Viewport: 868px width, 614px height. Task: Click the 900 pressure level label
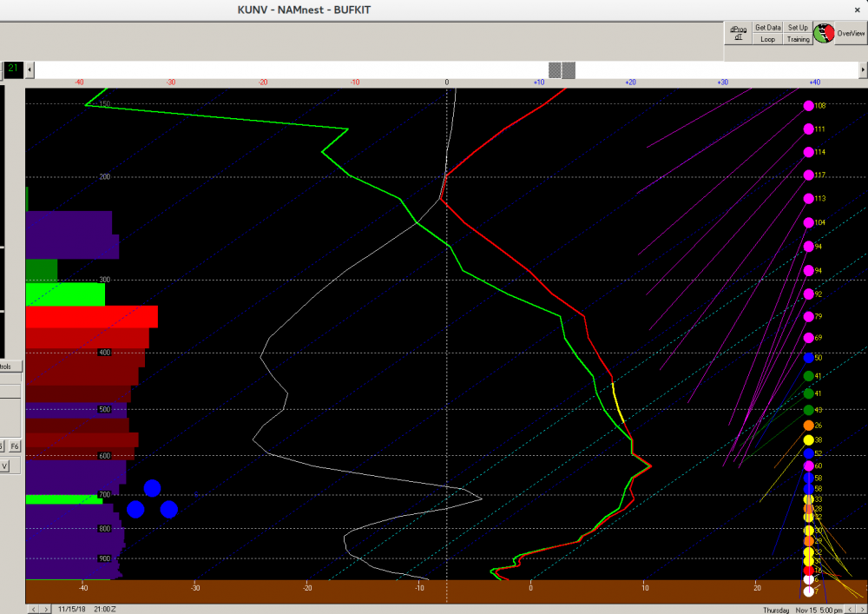click(x=104, y=558)
